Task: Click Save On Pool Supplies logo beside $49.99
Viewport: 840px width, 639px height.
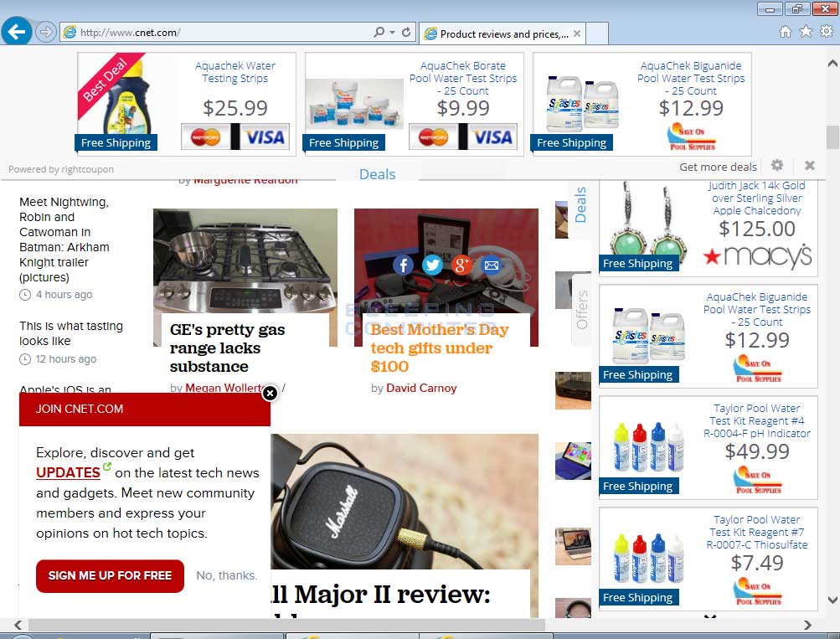Action: (x=757, y=479)
